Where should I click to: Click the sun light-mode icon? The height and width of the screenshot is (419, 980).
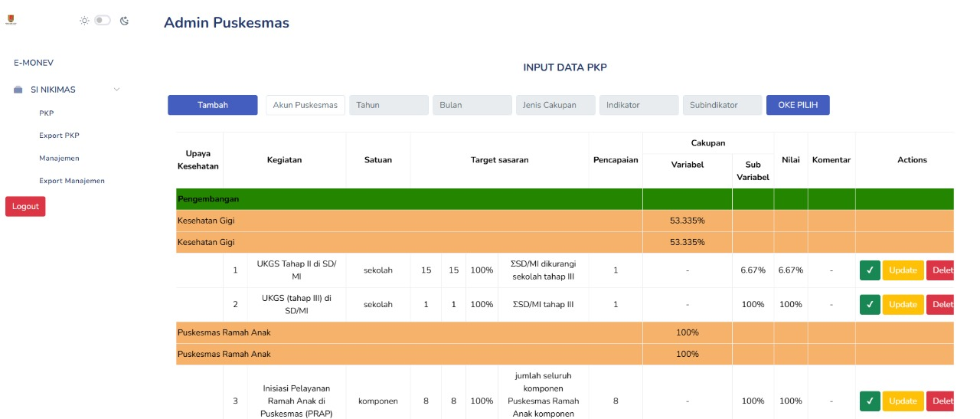(84, 21)
